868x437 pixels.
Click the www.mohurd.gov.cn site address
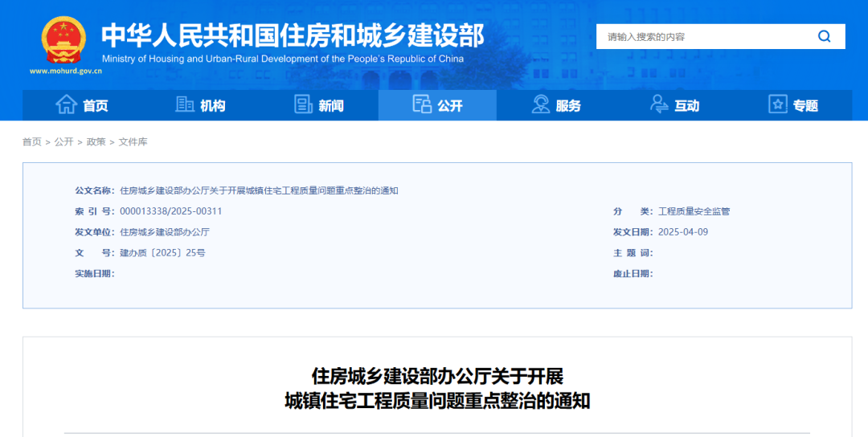pos(66,71)
